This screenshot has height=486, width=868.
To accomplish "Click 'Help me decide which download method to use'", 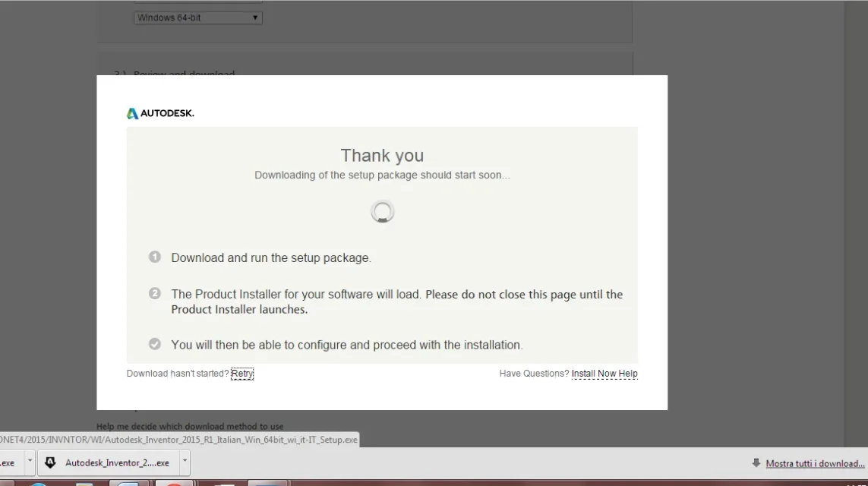I will point(190,426).
